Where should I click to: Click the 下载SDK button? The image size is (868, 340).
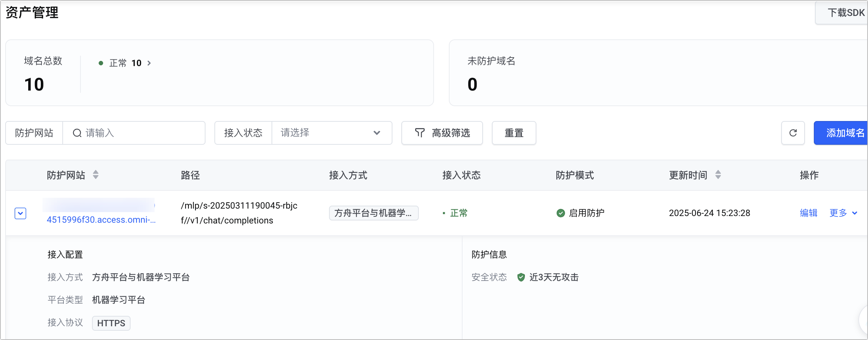[844, 13]
